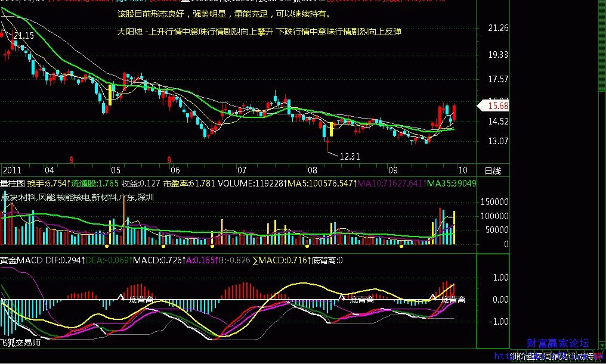
Task: Click the first 底背离 triangle marker on MACD
Action: click(120, 296)
